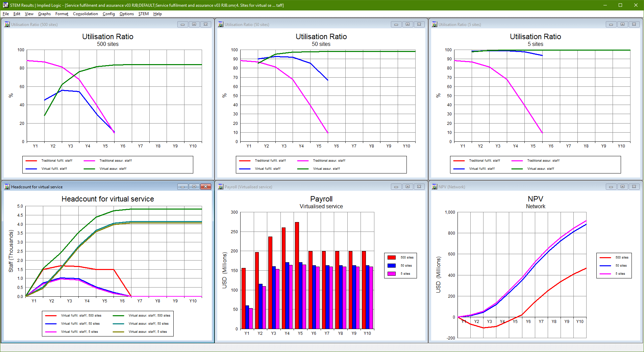Click the Utilisation Ratio (50 sites) window icon
The image size is (644, 352).
(x=221, y=24)
